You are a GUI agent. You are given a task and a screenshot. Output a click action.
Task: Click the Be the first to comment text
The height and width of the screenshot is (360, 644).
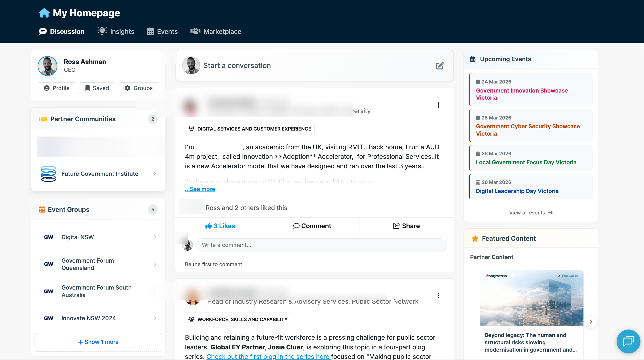coord(213,264)
